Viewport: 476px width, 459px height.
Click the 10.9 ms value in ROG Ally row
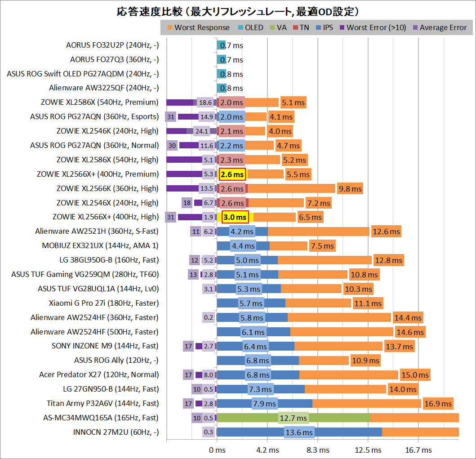[365, 361]
